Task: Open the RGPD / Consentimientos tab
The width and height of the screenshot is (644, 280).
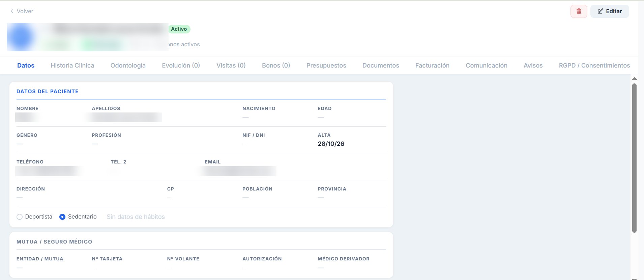Action: point(594,66)
